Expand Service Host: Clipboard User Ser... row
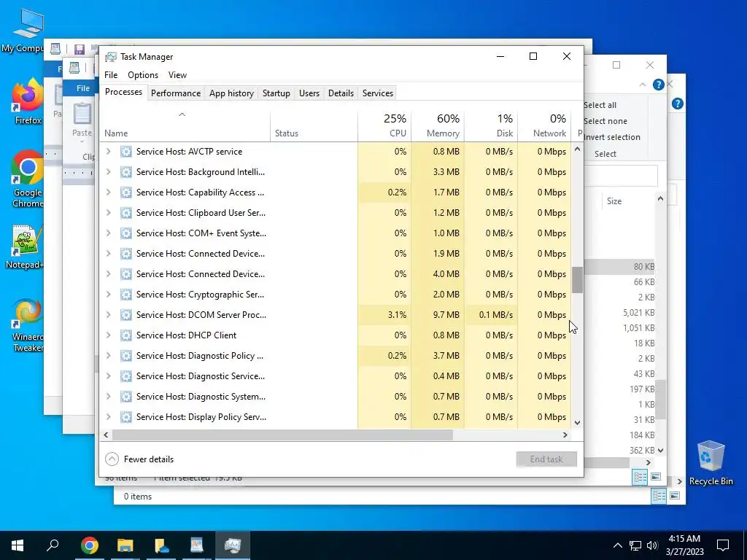 [x=109, y=213]
